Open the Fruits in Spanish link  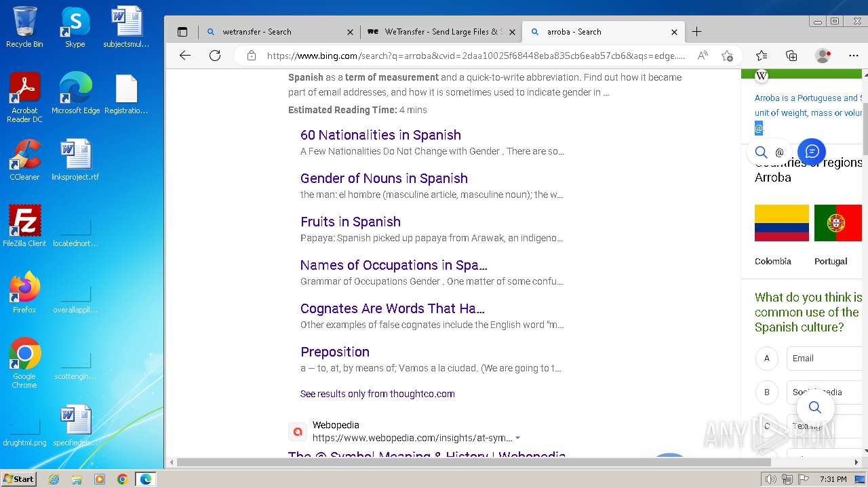tap(351, 222)
